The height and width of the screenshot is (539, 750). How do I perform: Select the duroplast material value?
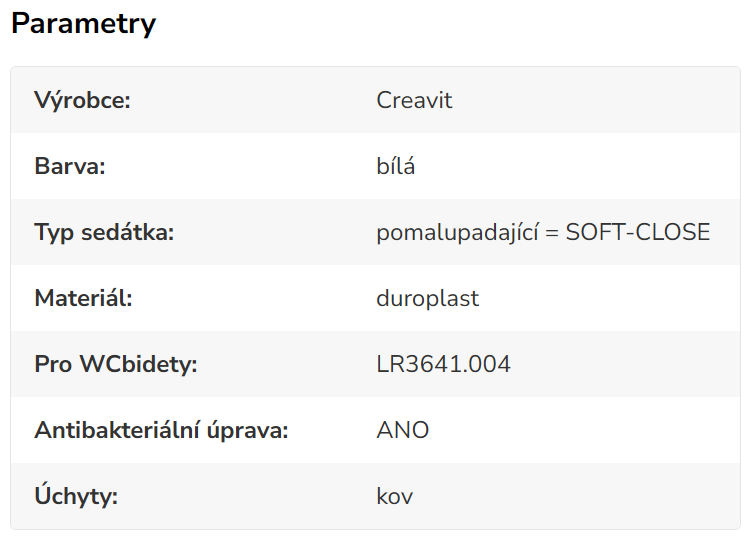click(428, 298)
